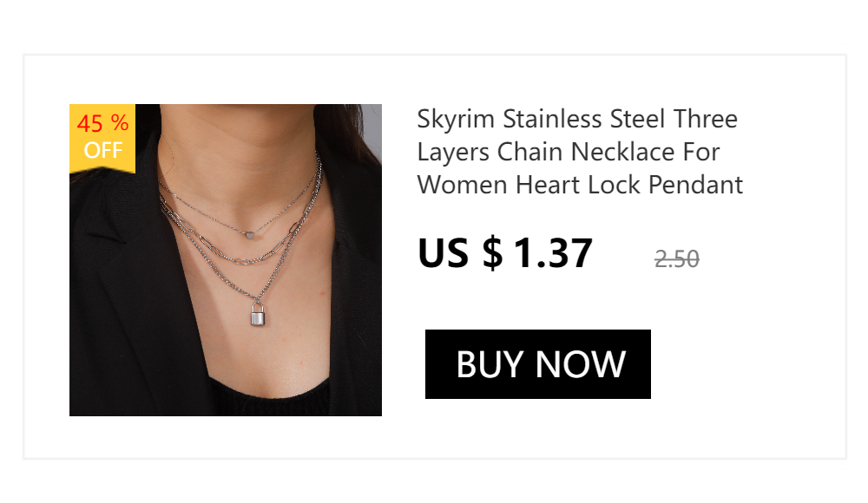Click the small heart charm on top chain
Viewport: 868px width, 503px height.
pyautogui.click(x=250, y=235)
